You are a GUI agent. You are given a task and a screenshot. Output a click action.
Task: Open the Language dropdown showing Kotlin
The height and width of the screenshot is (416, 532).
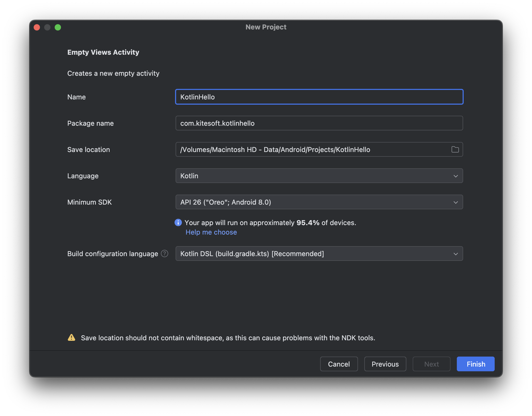tap(315, 176)
